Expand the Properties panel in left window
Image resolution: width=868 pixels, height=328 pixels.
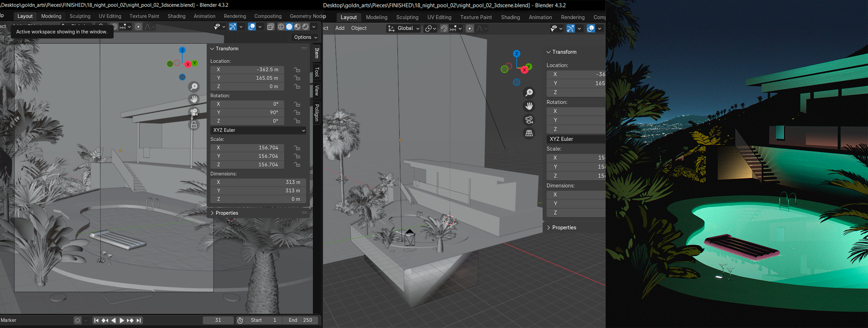tap(212, 213)
